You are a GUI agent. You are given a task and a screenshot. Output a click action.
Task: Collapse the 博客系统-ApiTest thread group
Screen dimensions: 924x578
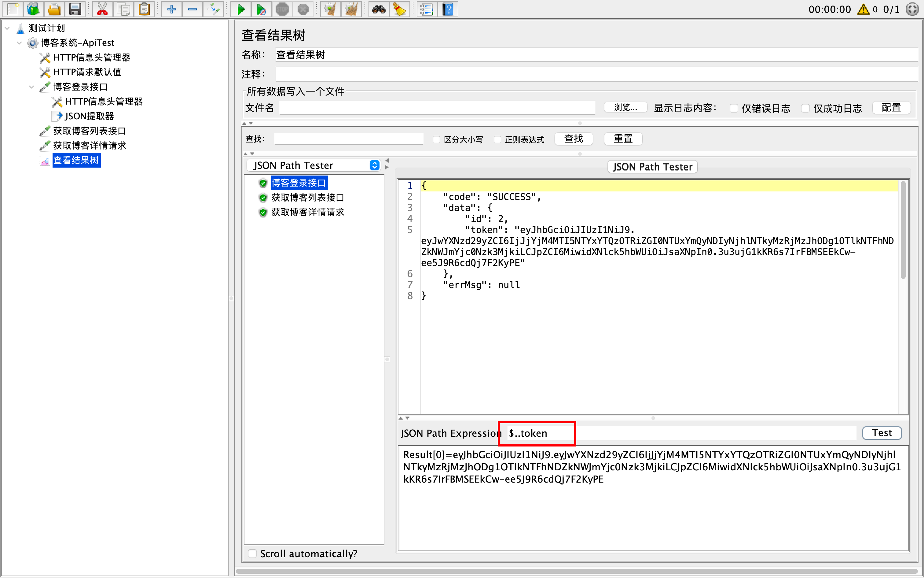pyautogui.click(x=19, y=43)
